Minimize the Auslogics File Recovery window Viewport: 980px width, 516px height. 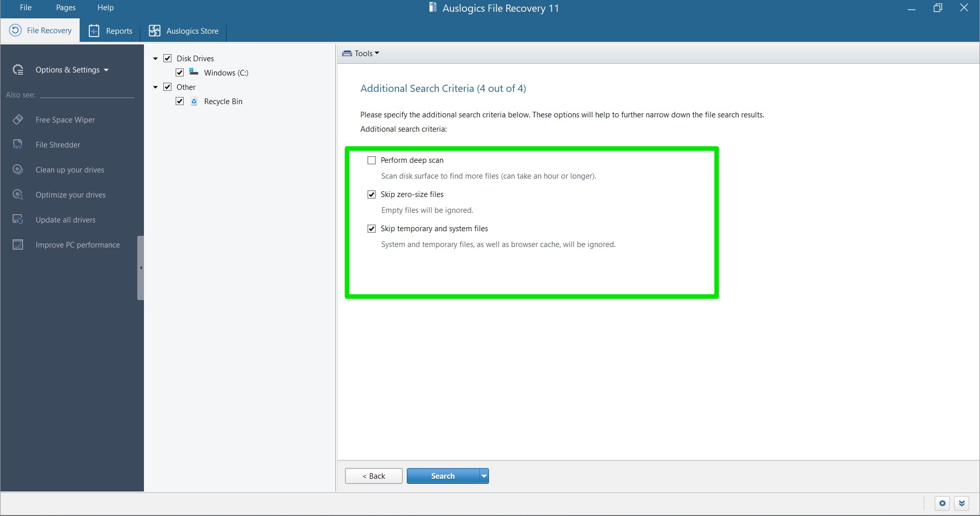[912, 8]
